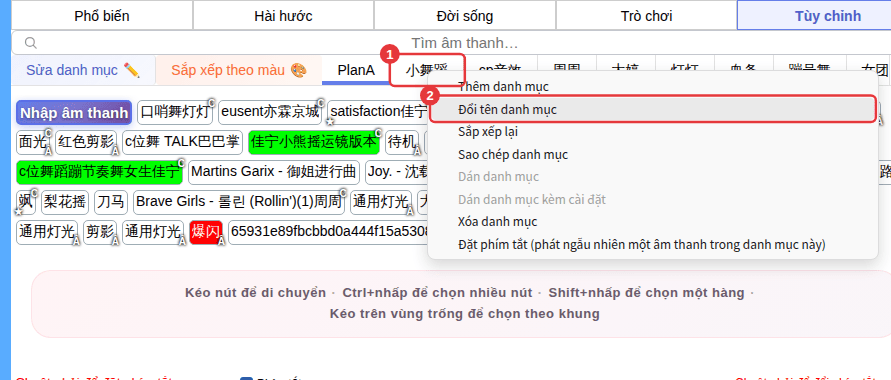This screenshot has width=891, height=380.
Task: Play 通用灯光 between 剪影 and 爆闪
Action: pos(153,232)
